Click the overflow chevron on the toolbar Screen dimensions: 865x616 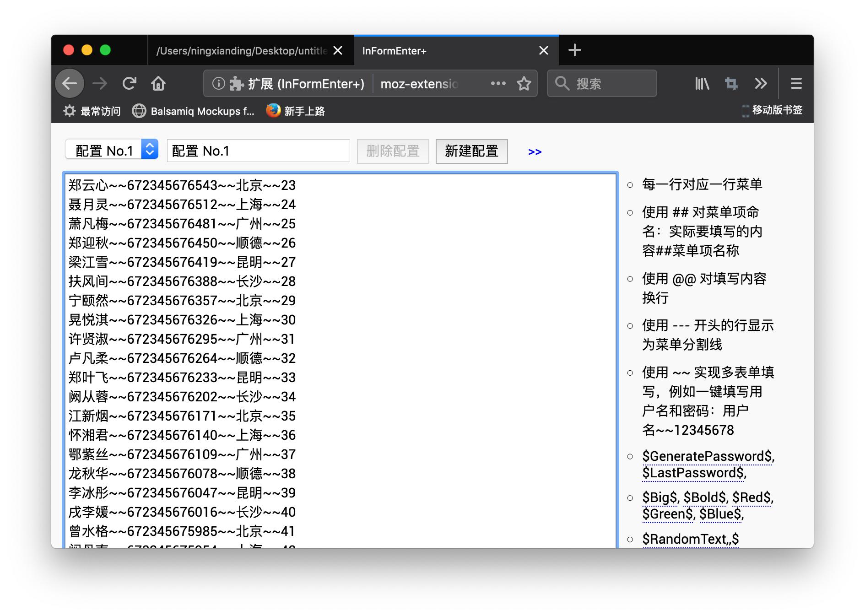pyautogui.click(x=762, y=83)
